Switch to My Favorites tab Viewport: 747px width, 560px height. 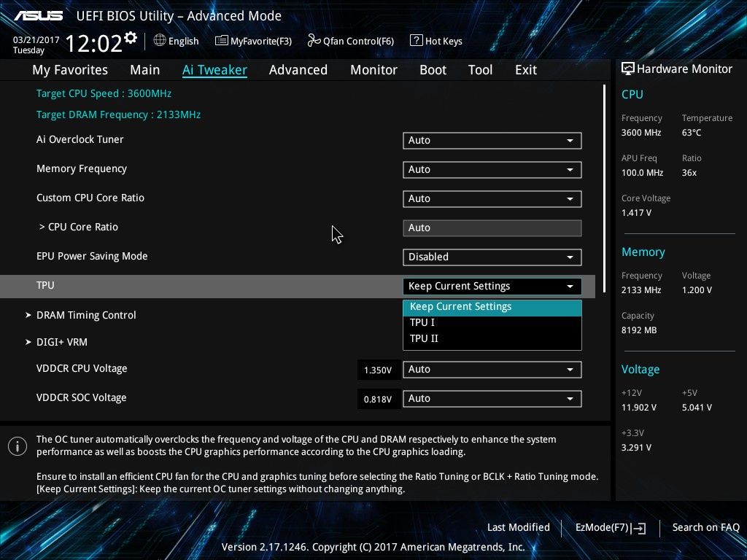(x=70, y=70)
